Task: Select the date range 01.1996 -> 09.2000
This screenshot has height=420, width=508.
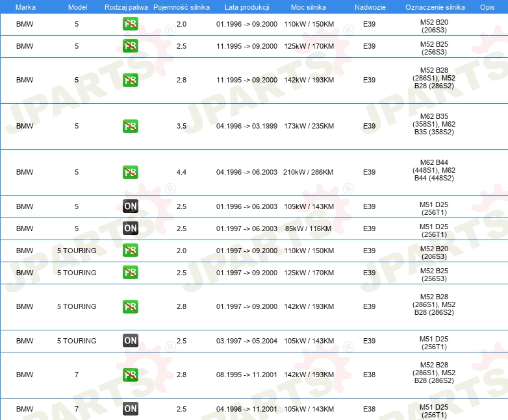Action: click(247, 24)
